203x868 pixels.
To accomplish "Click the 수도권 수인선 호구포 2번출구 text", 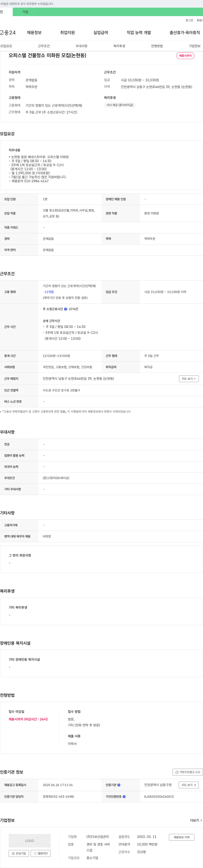I will pos(61,390).
